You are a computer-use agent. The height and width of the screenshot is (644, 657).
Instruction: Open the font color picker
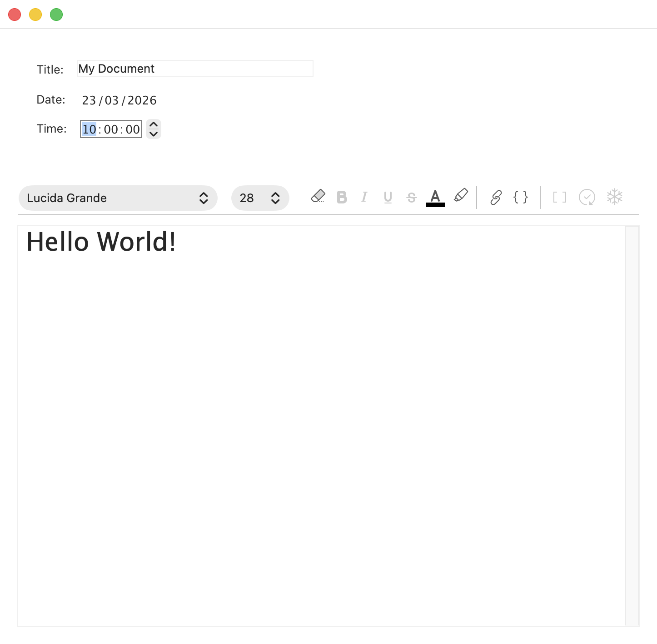(435, 195)
